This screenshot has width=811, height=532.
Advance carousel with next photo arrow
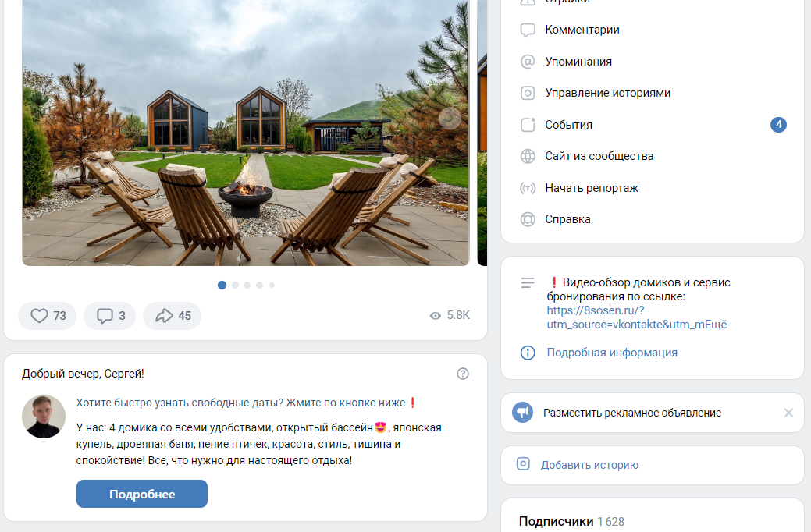[450, 119]
